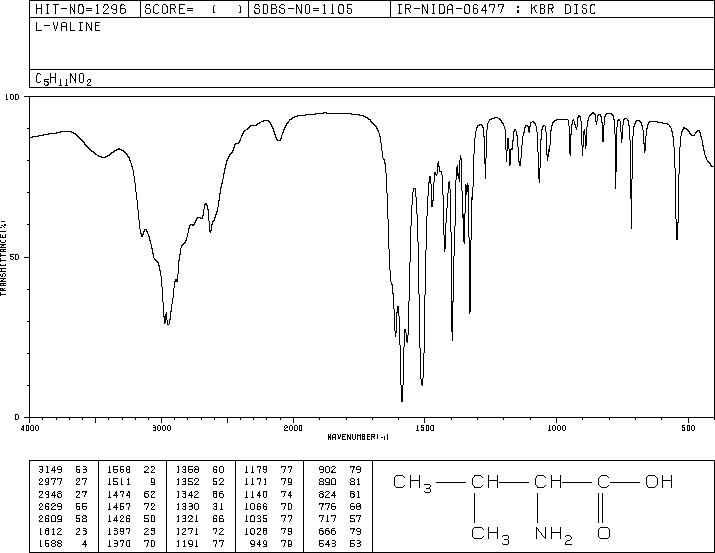Select peak table entry 2977
Viewport: 715px width, 553px height.
(x=50, y=482)
